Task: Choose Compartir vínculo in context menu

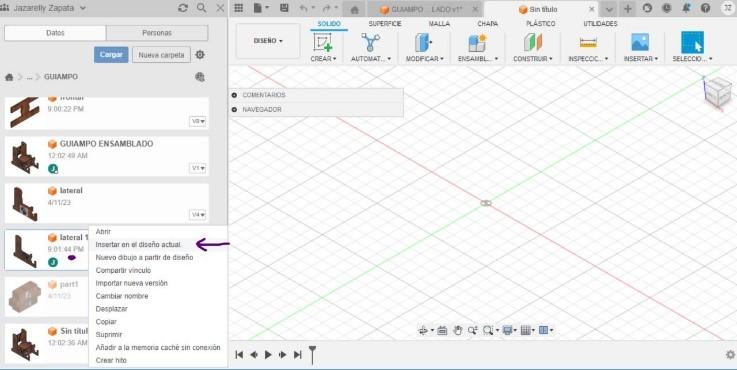Action: [x=123, y=270]
